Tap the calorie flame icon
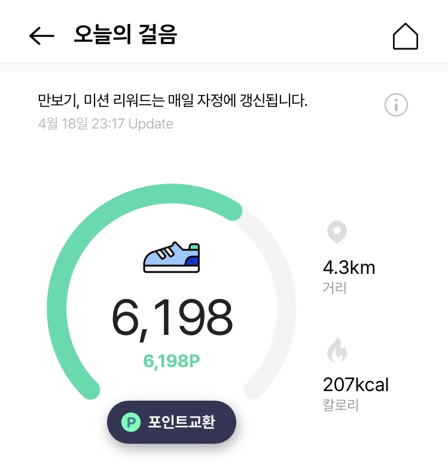The width and height of the screenshot is (448, 476). [x=337, y=350]
